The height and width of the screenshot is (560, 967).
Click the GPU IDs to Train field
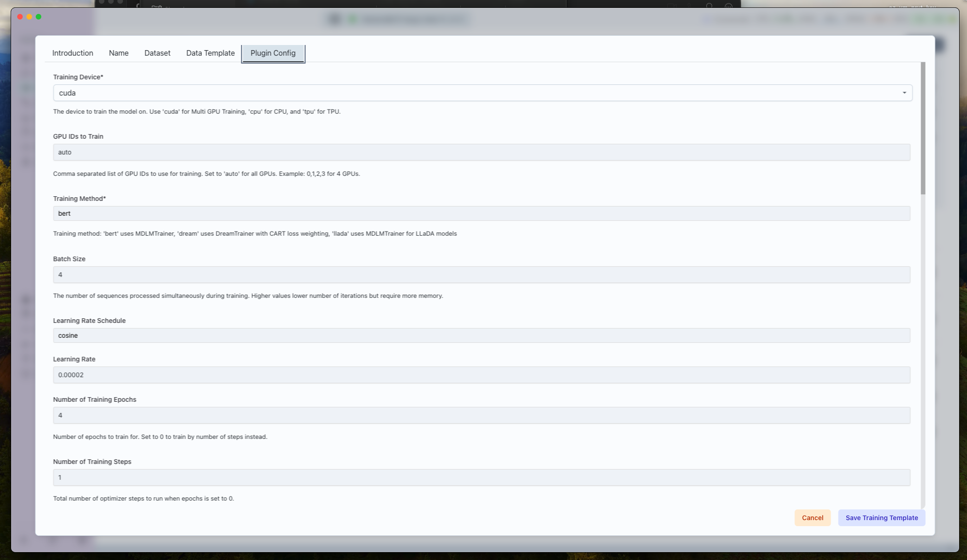pos(481,152)
